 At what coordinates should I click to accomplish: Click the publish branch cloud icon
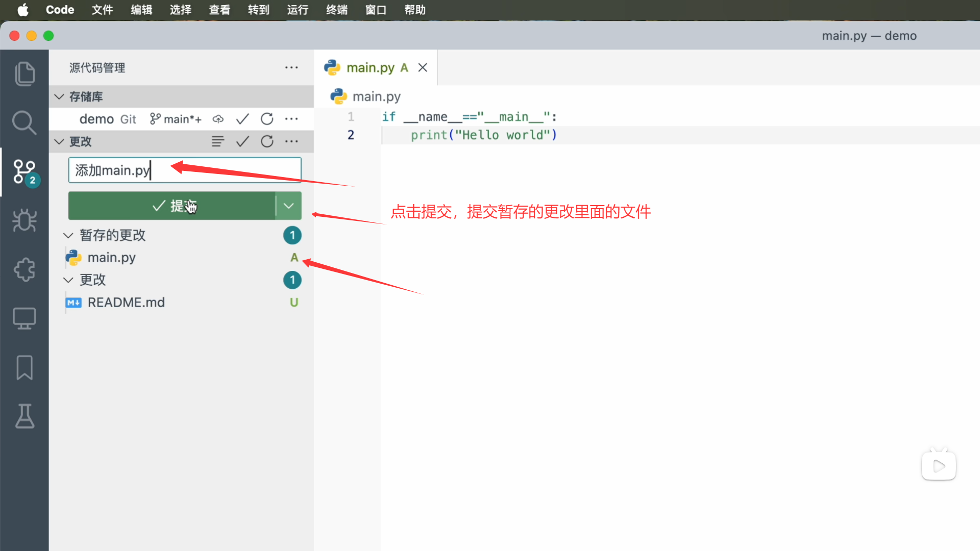218,119
